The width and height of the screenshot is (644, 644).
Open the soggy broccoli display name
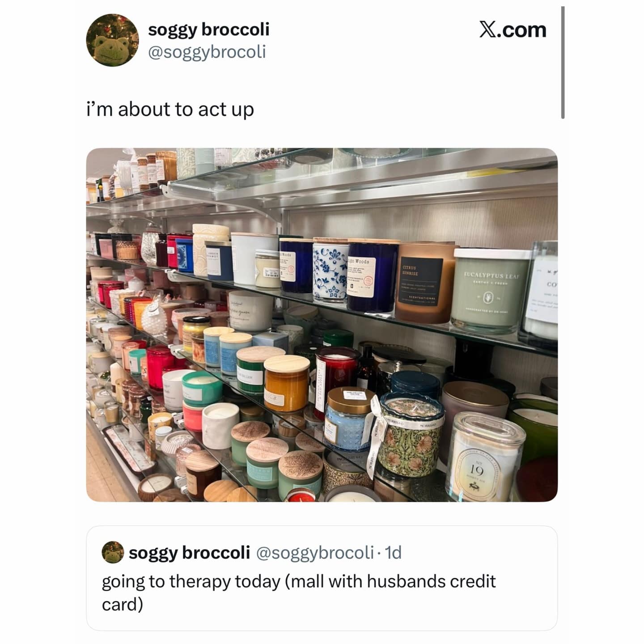pyautogui.click(x=208, y=30)
